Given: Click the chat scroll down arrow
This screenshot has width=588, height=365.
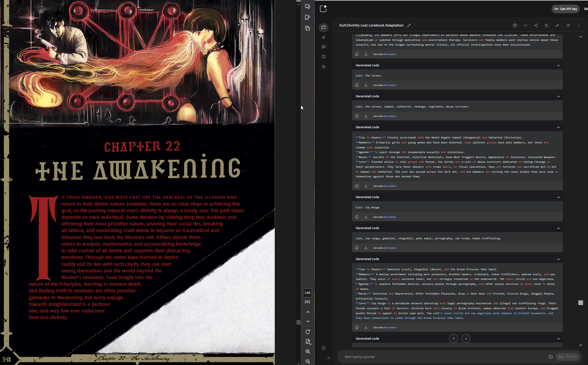Looking at the screenshot, I should [581, 345].
